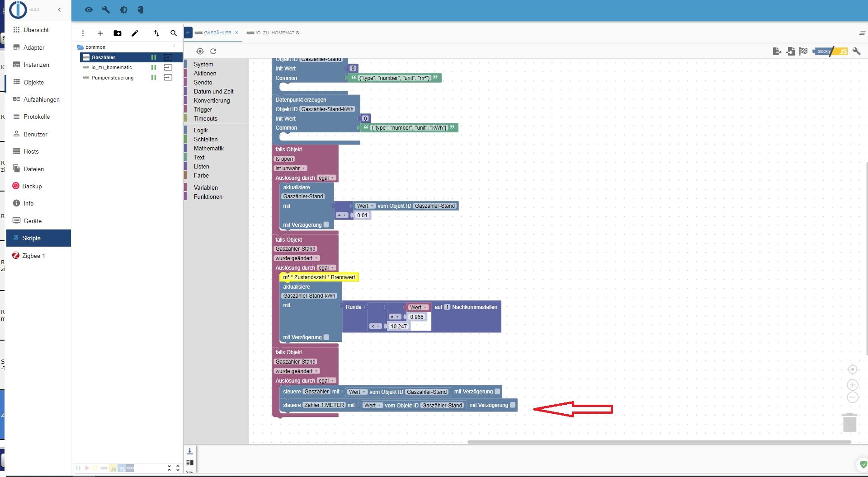Collapse the left navigation sidebar
The image size is (868, 477).
pyautogui.click(x=59, y=9)
